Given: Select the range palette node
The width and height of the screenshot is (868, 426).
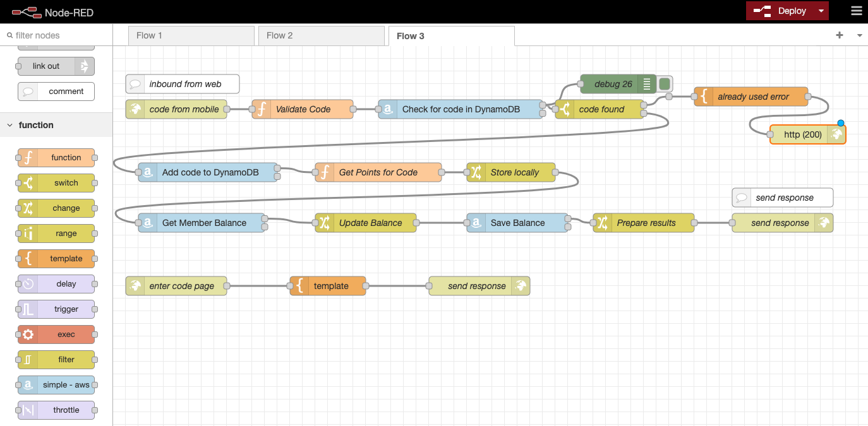Looking at the screenshot, I should 56,234.
